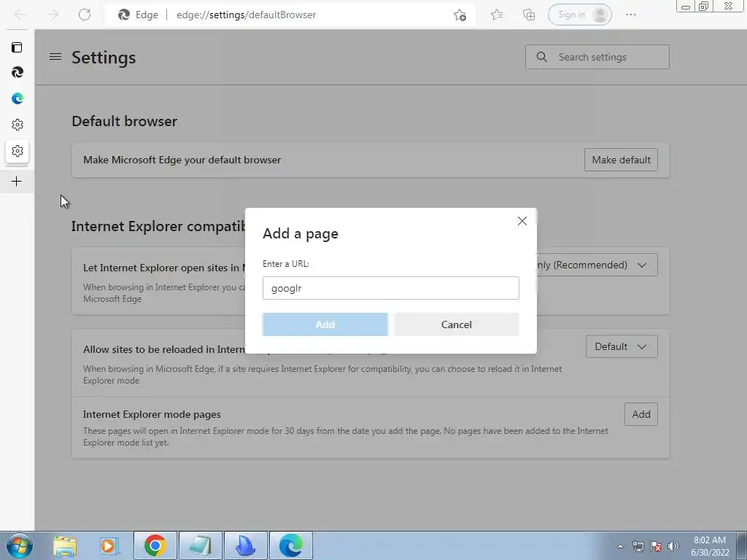The height and width of the screenshot is (560, 747).
Task: Click the Edge site info icon in address bar
Action: pyautogui.click(x=124, y=15)
